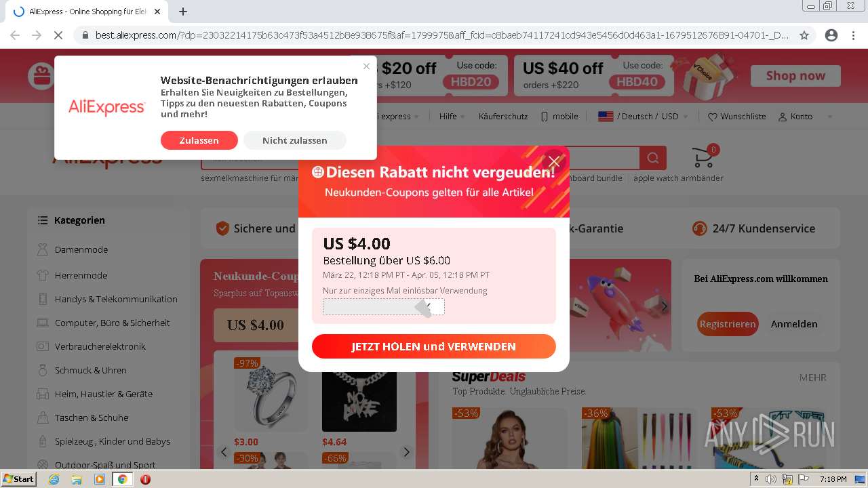Click Zulassen to allow notifications
868x488 pixels.
[x=199, y=140]
